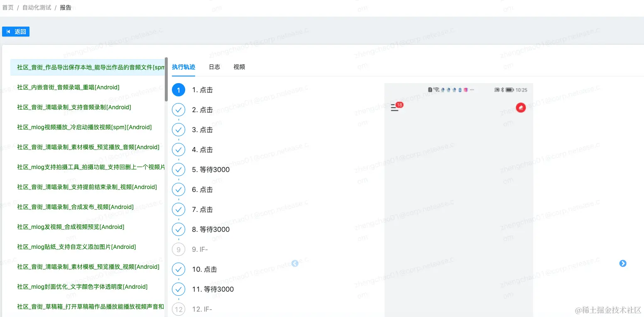This screenshot has width=644, height=317.
Task: Click checkmark icon for step 8 等待3000
Action: click(179, 229)
